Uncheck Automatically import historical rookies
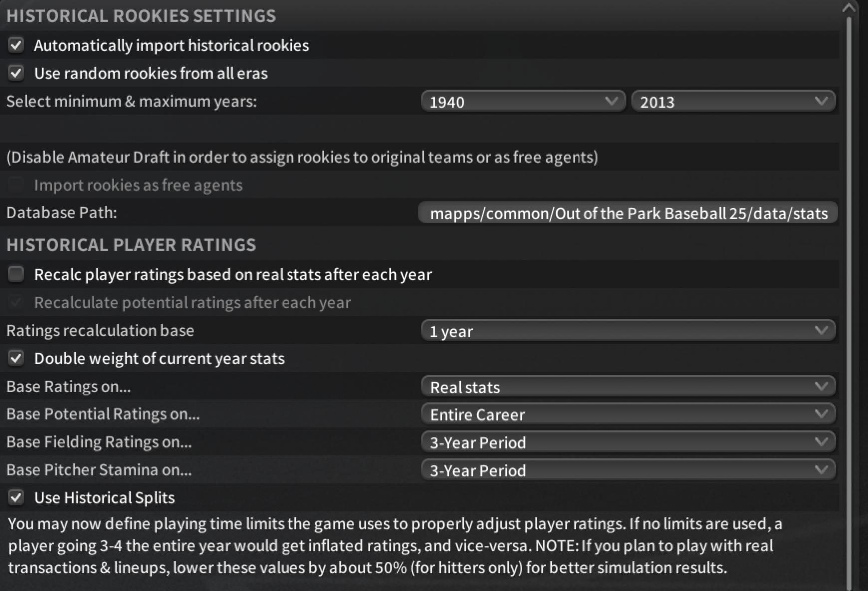This screenshot has height=591, width=868. 16,45
